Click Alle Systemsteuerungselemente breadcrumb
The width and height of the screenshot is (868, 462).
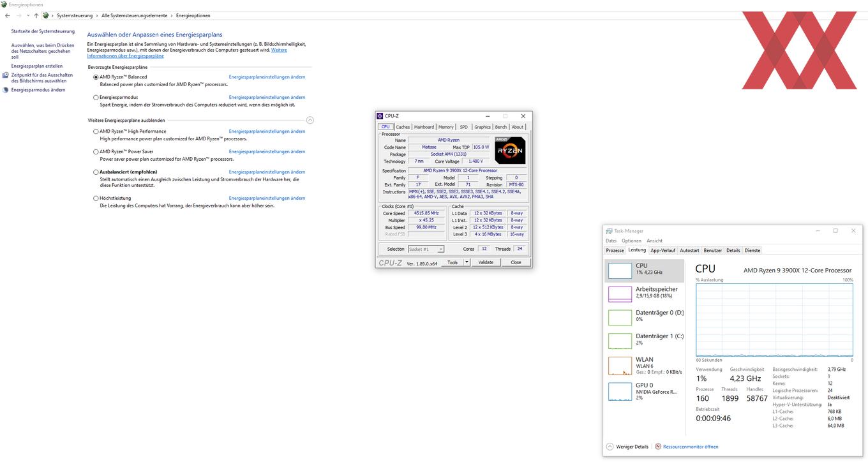pyautogui.click(x=135, y=15)
